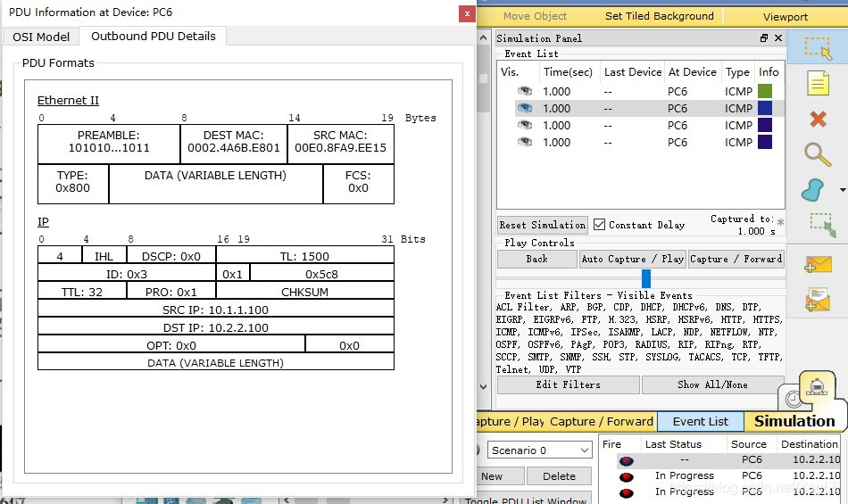Choose the Resize Shape tool icon
Screen dimensions: 848x504
[823, 226]
